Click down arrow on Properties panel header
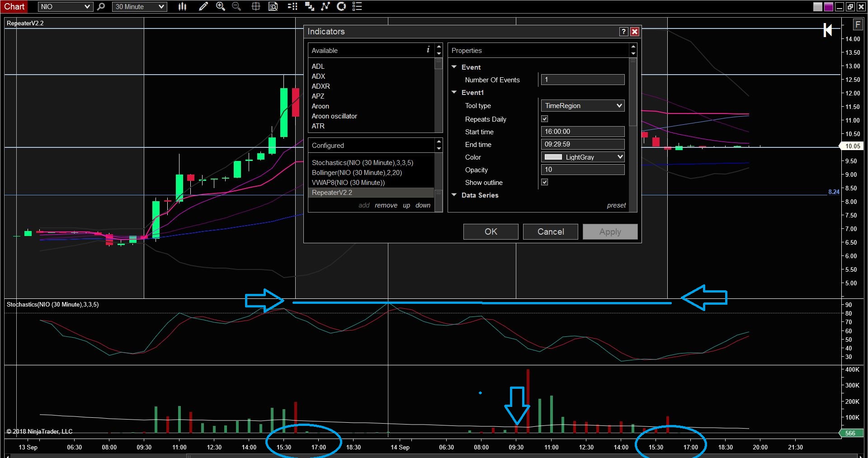This screenshot has height=458, width=868. 633,53
